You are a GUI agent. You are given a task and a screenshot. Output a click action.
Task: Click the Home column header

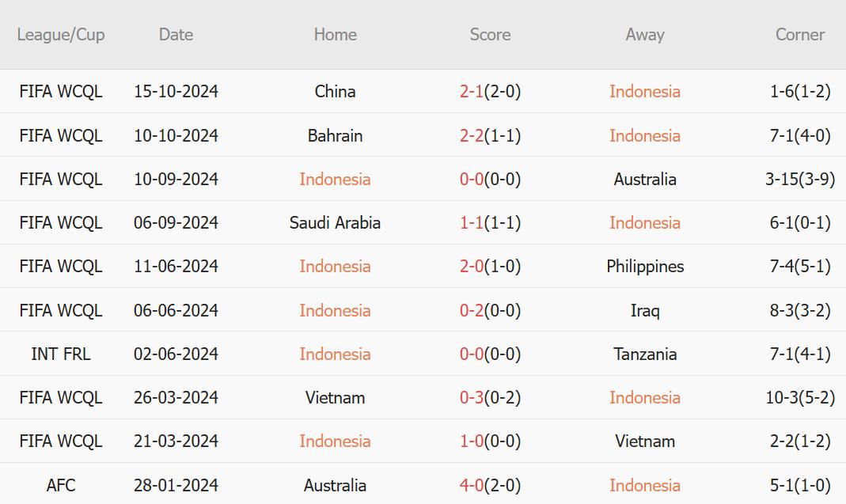335,35
